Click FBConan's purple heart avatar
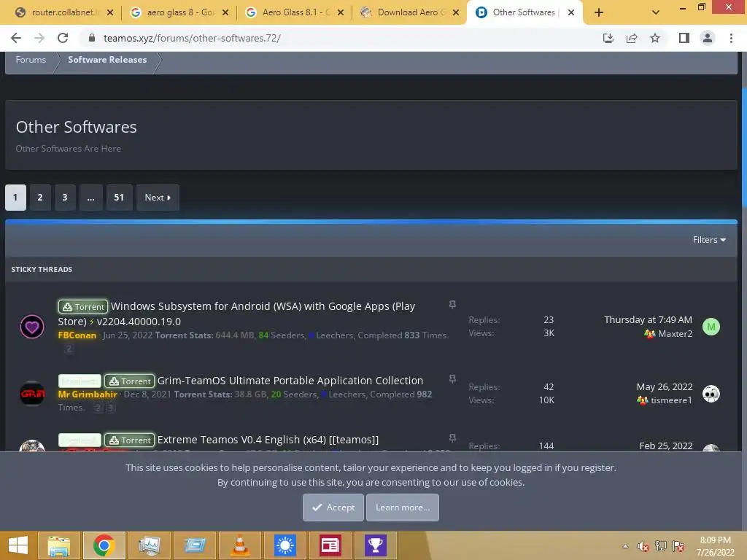The height and width of the screenshot is (560, 747). coord(32,327)
